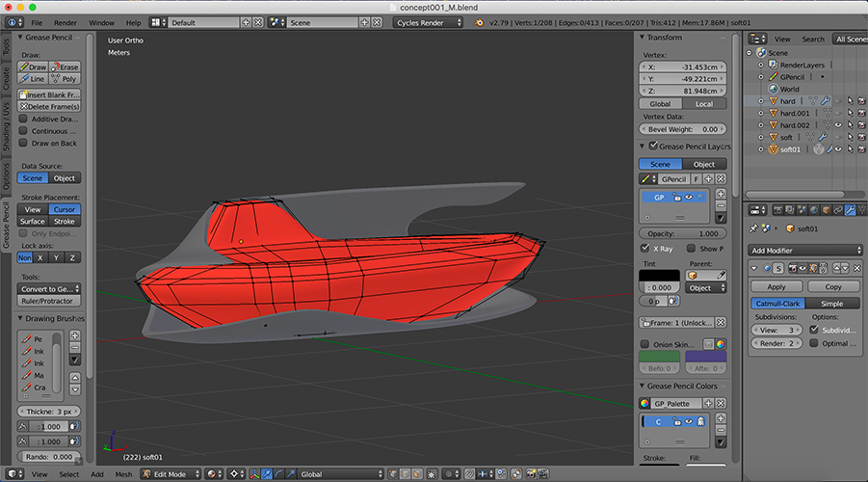Click the Insert Blank Frame button
868x482 pixels.
50,95
